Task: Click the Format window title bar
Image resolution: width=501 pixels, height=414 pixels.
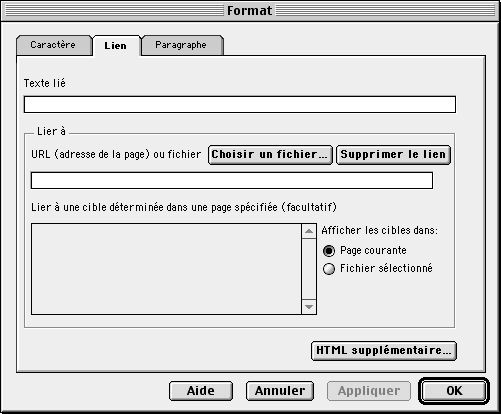Action: 250,11
